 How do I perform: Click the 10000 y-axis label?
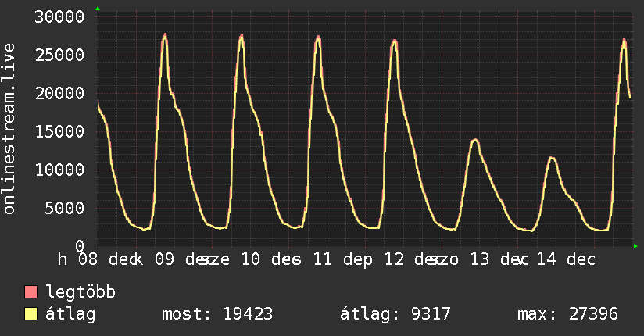pos(59,170)
